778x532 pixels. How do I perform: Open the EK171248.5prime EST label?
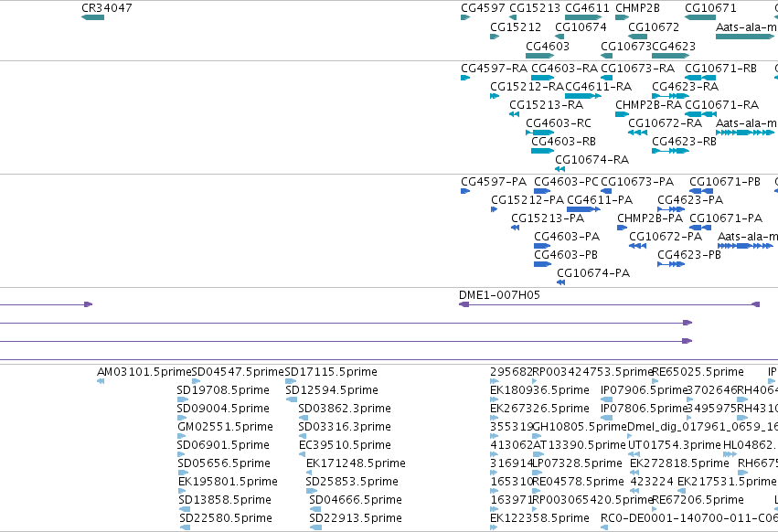356,463
